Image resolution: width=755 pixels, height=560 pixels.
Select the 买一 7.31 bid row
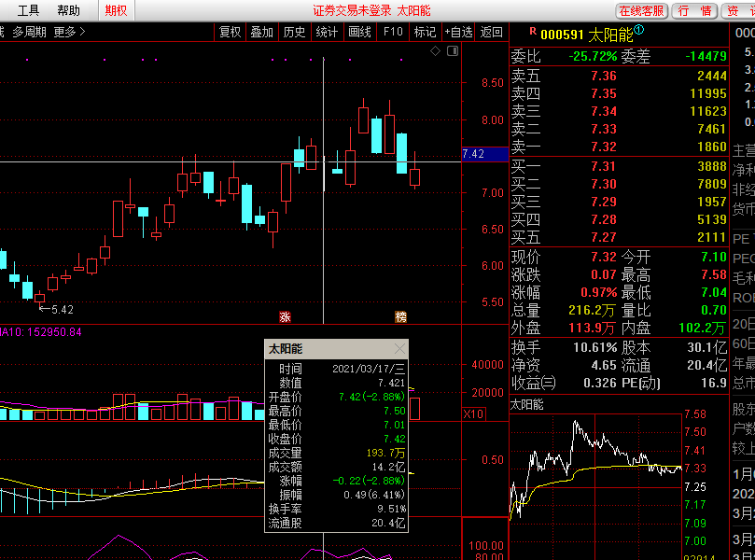pos(619,167)
